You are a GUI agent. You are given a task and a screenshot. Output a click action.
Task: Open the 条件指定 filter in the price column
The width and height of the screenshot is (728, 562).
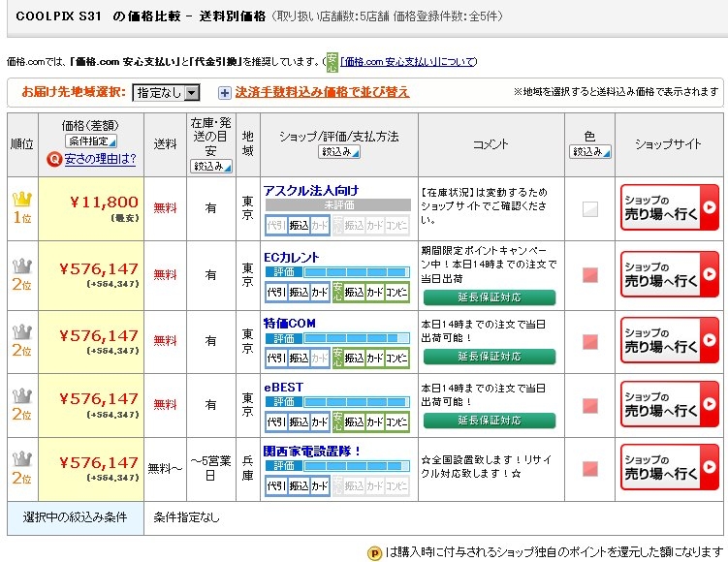(90, 141)
